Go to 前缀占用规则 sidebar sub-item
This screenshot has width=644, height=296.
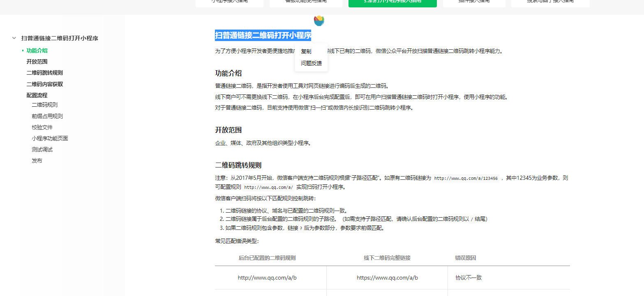pyautogui.click(x=47, y=116)
